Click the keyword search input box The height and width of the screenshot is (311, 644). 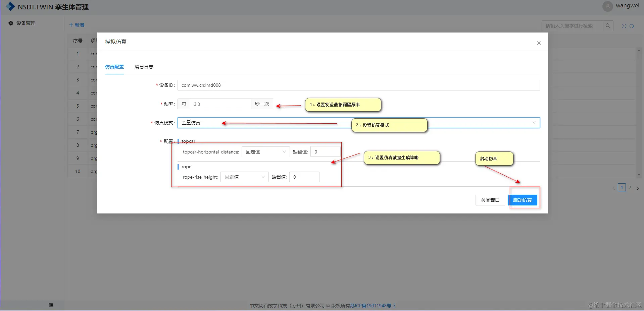pos(572,26)
